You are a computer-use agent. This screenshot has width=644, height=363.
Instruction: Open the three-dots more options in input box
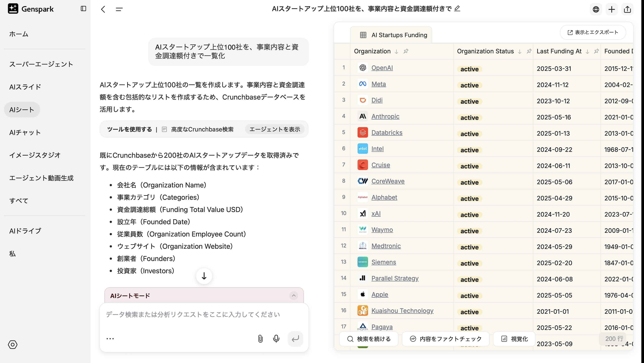coord(110,339)
